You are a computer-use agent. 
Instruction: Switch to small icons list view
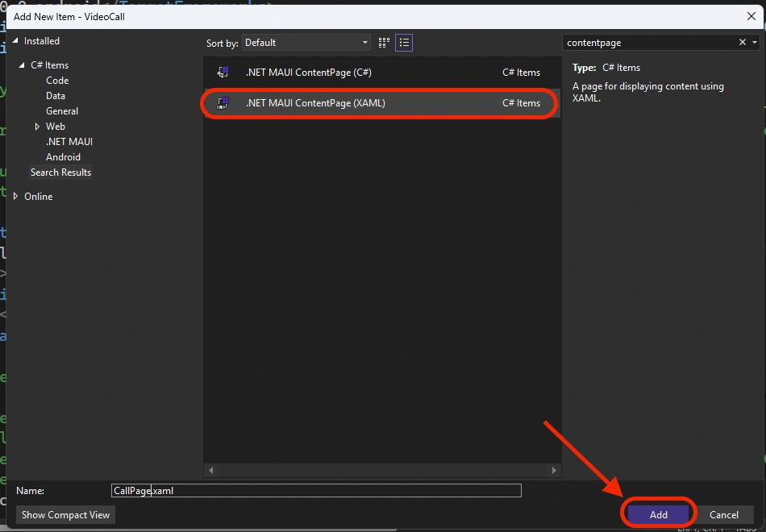(404, 43)
